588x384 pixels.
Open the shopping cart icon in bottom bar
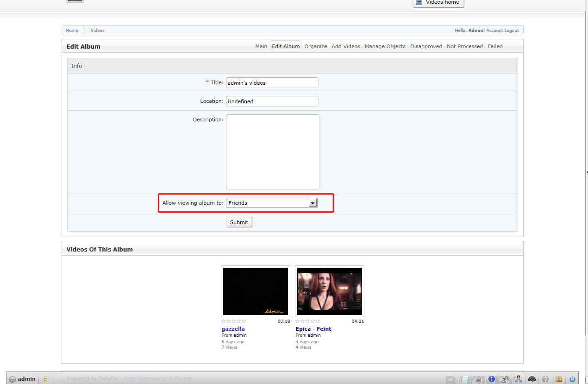tap(478, 379)
